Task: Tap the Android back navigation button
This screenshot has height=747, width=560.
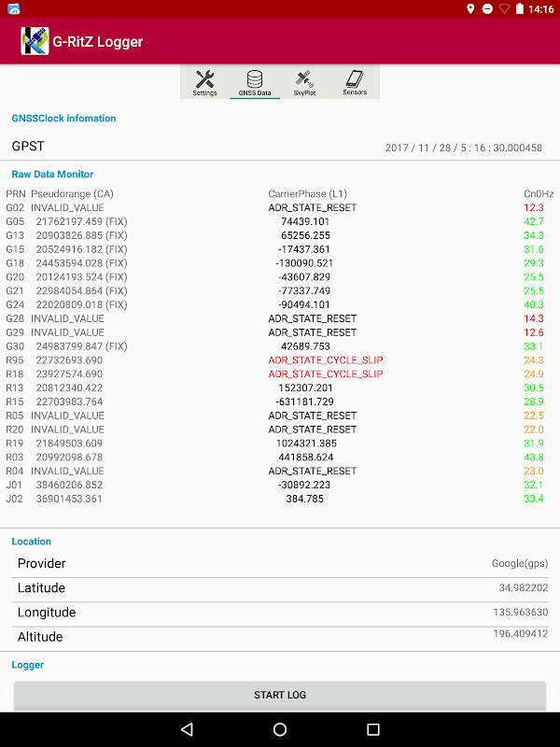Action: [x=187, y=729]
